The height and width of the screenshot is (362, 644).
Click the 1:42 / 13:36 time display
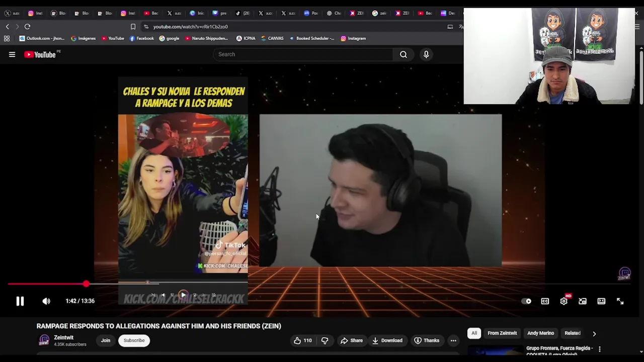pos(80,301)
